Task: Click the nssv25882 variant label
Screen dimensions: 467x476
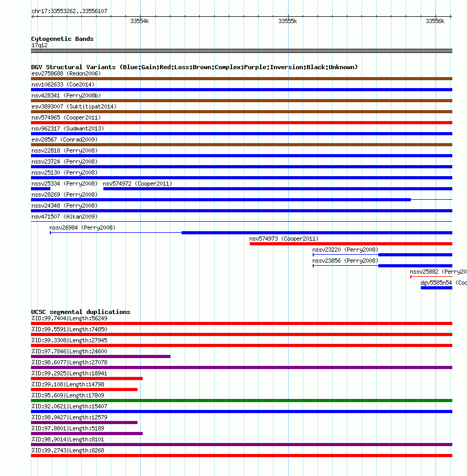Action: tap(438, 272)
